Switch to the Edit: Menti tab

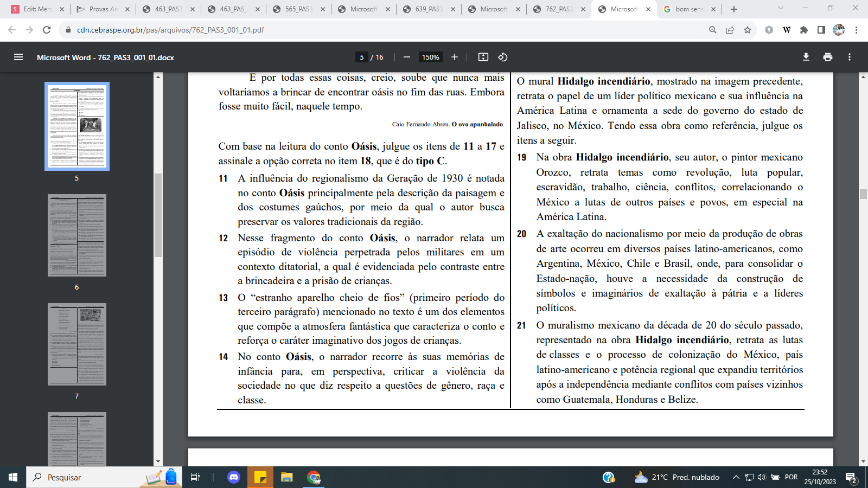37,9
